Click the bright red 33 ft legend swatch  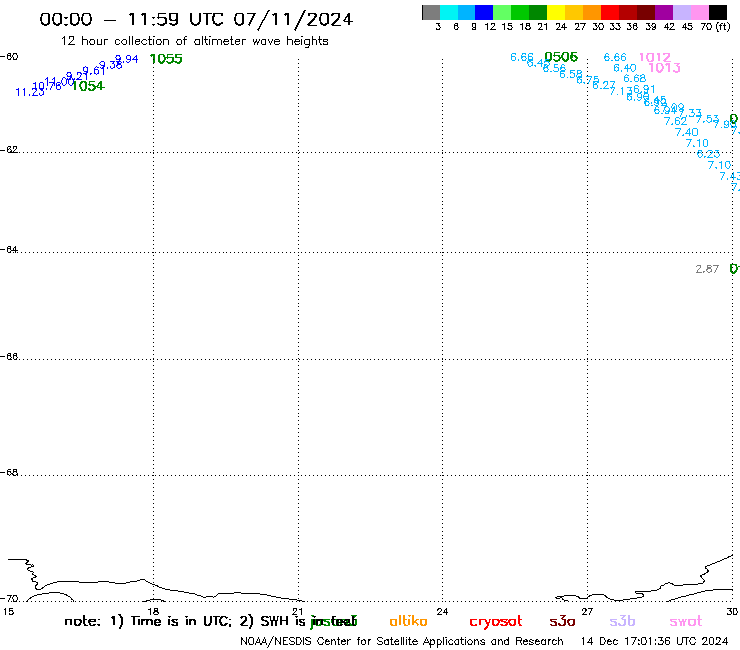(610, 12)
